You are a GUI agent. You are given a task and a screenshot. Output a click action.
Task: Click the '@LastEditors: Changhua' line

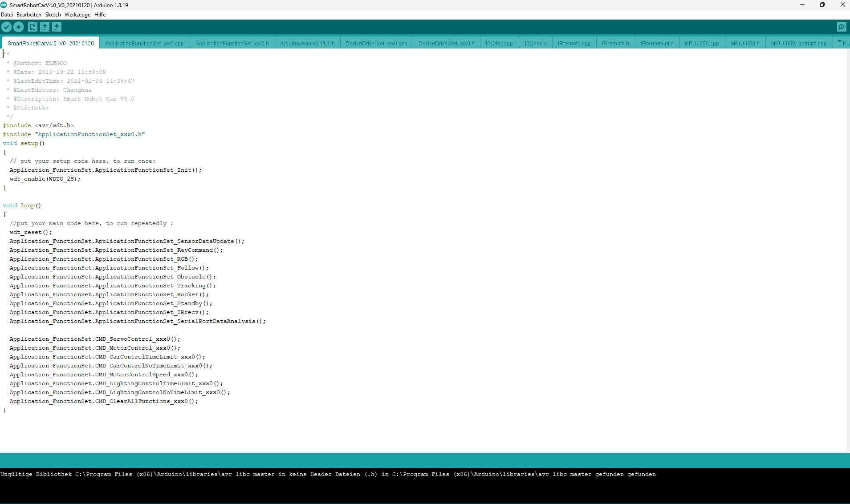tap(49, 90)
